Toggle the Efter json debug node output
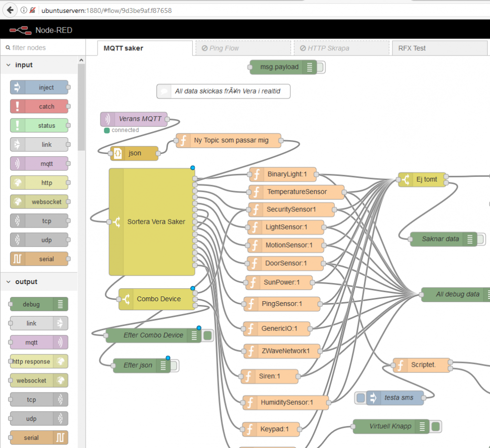This screenshot has height=448, width=490. 175,366
